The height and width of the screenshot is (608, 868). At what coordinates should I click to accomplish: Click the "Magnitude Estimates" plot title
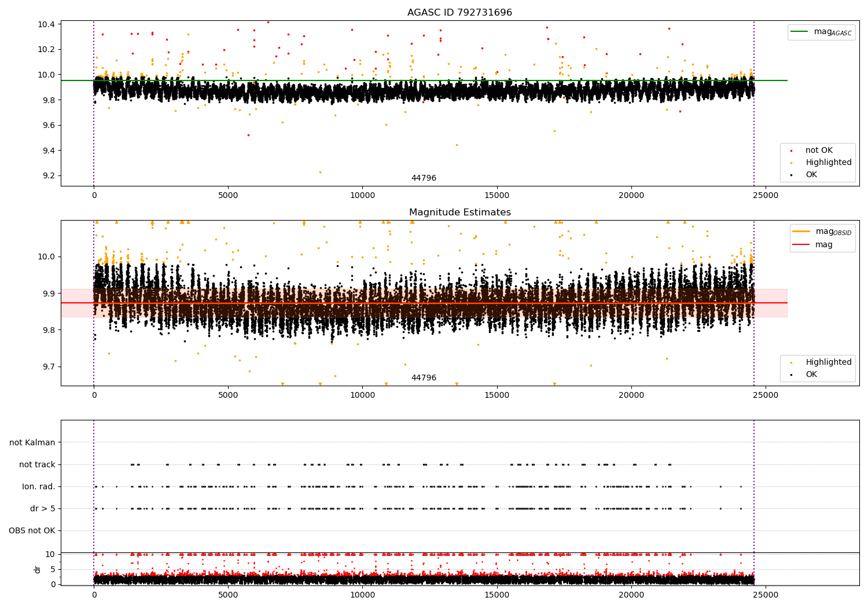[x=459, y=212]
